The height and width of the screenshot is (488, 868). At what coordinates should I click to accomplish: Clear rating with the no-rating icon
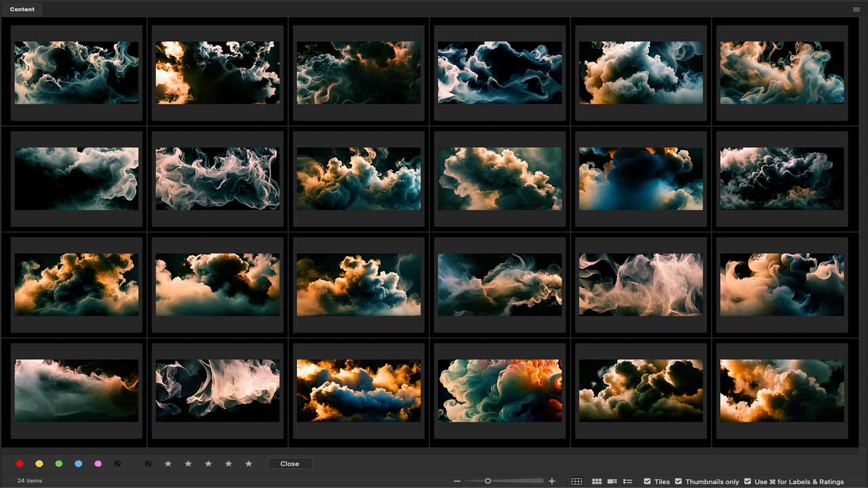coord(149,464)
